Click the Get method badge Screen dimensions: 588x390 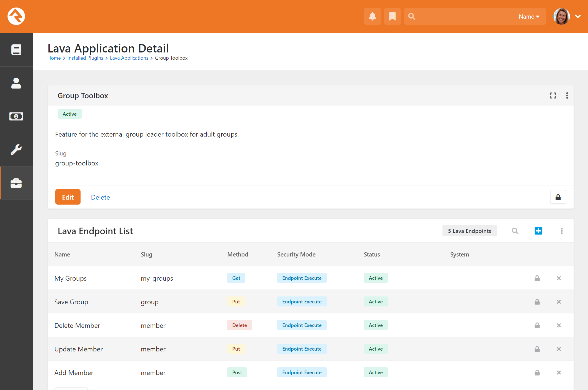pos(236,278)
